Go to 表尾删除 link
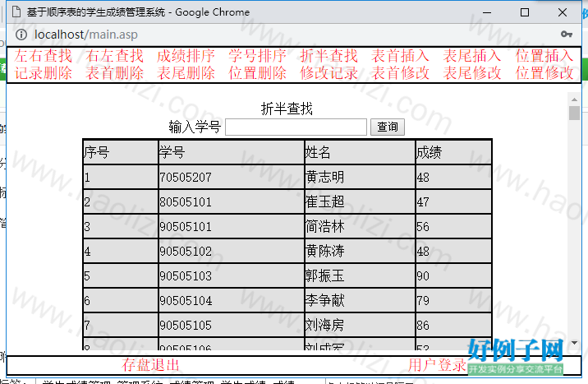588x384 pixels. [186, 73]
